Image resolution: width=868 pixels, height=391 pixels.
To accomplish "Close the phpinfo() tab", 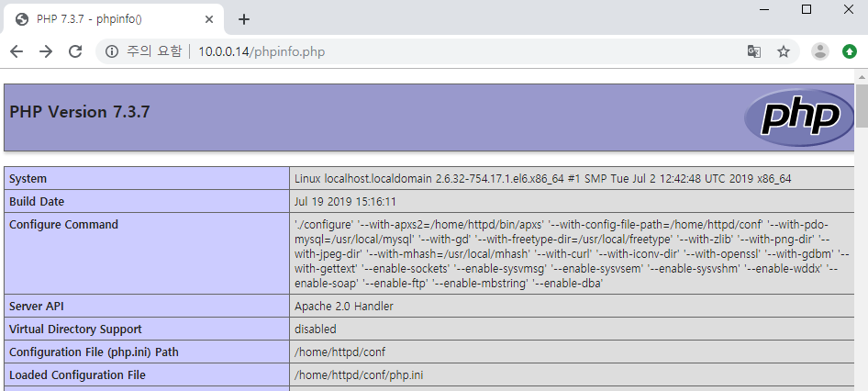I will [x=208, y=19].
